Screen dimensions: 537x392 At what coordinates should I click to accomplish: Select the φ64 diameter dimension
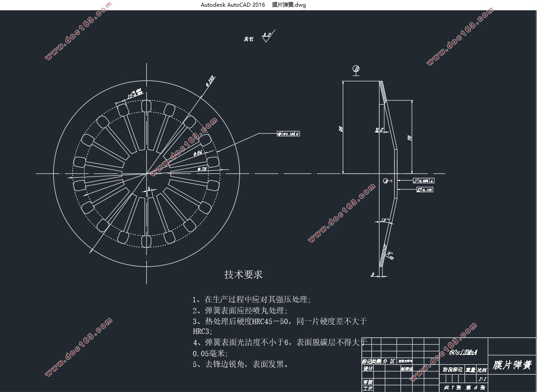pyautogui.click(x=197, y=153)
